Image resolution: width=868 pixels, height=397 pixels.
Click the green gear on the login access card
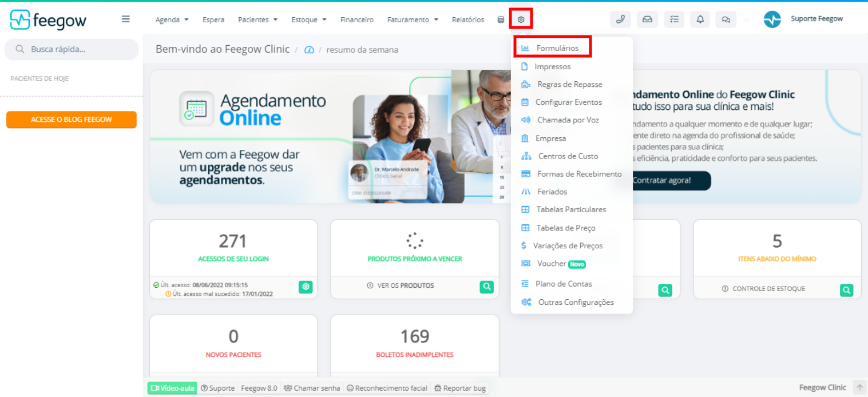click(306, 287)
